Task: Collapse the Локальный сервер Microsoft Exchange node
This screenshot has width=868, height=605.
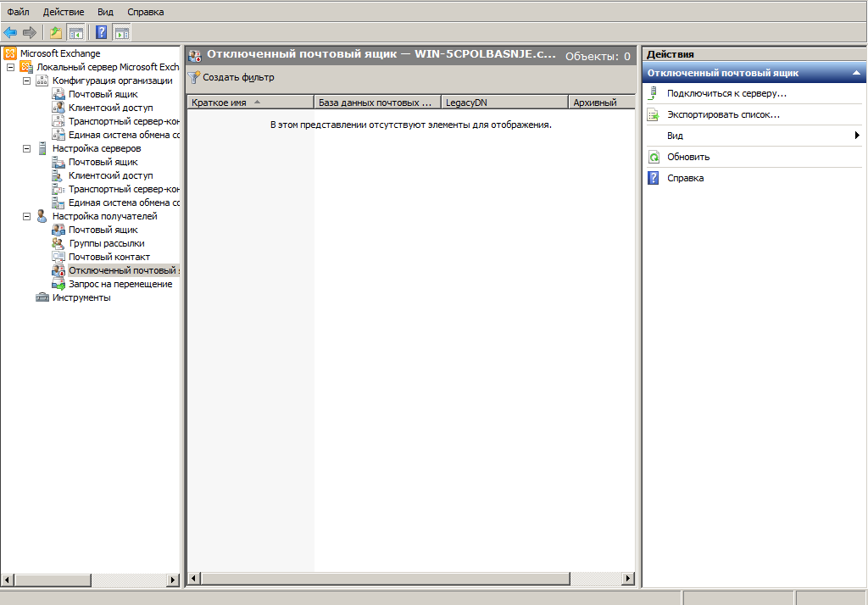Action: click(10, 68)
